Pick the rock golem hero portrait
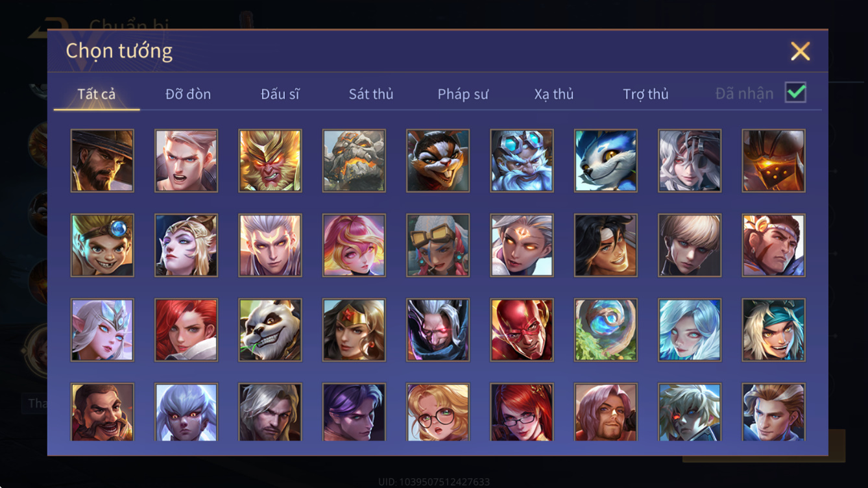This screenshot has height=488, width=868. pyautogui.click(x=354, y=160)
